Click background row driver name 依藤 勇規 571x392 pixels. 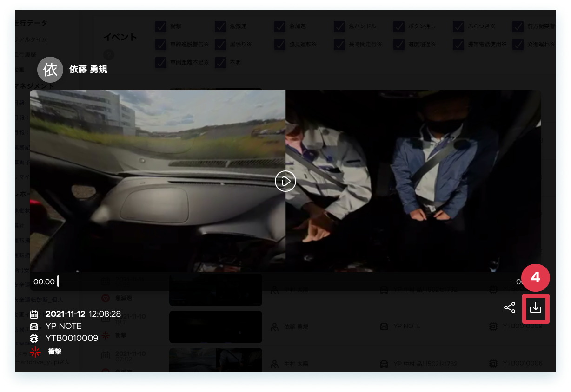coord(297,327)
